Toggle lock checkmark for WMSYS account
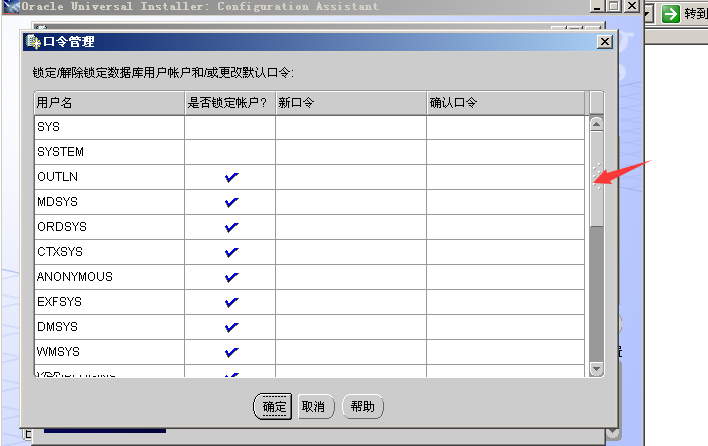 pyautogui.click(x=230, y=352)
